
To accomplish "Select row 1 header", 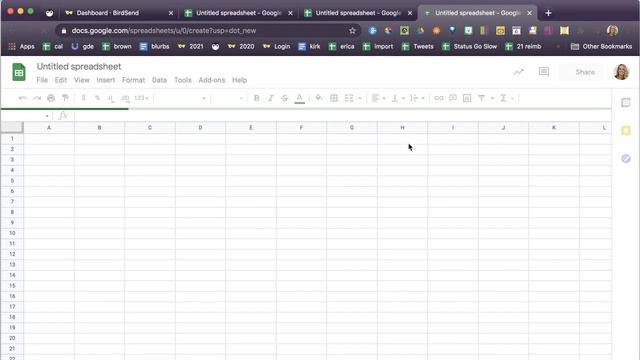I will 12,139.
